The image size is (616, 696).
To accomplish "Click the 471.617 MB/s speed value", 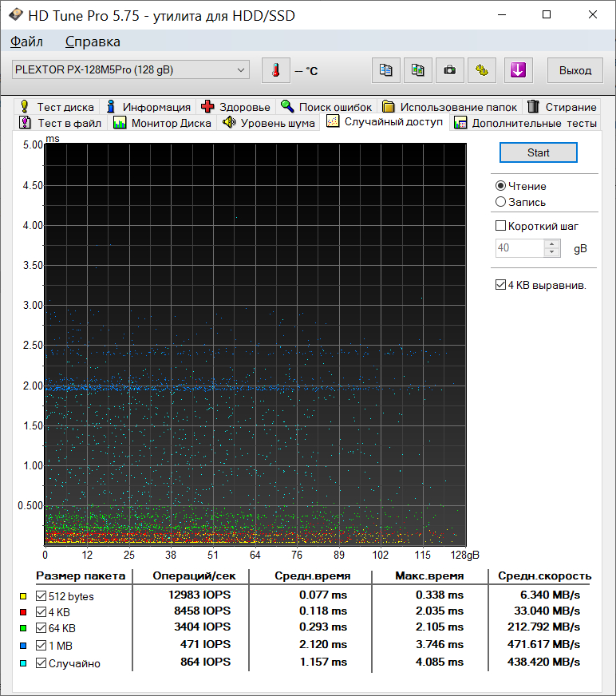I will [x=543, y=644].
